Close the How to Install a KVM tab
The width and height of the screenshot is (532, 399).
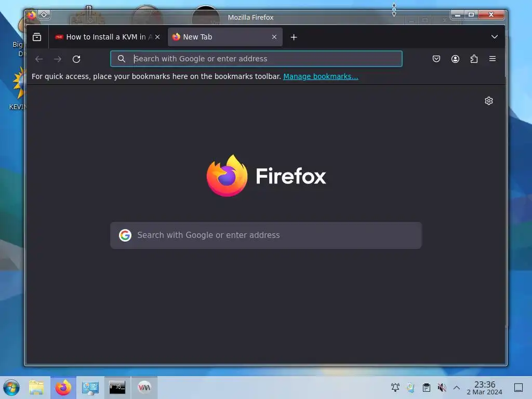click(x=157, y=37)
